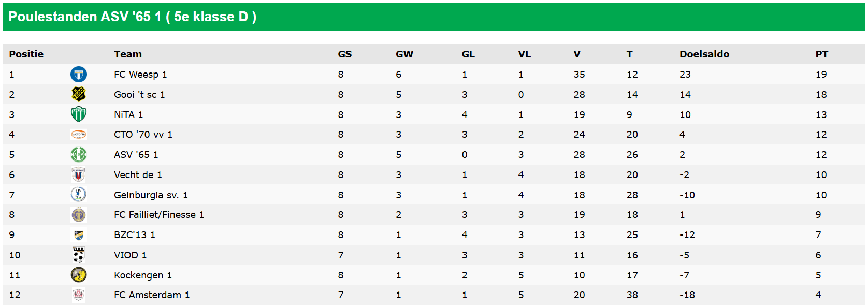Image resolution: width=868 pixels, height=308 pixels.
Task: Click the Vecht de 1 club logo
Action: point(79,175)
